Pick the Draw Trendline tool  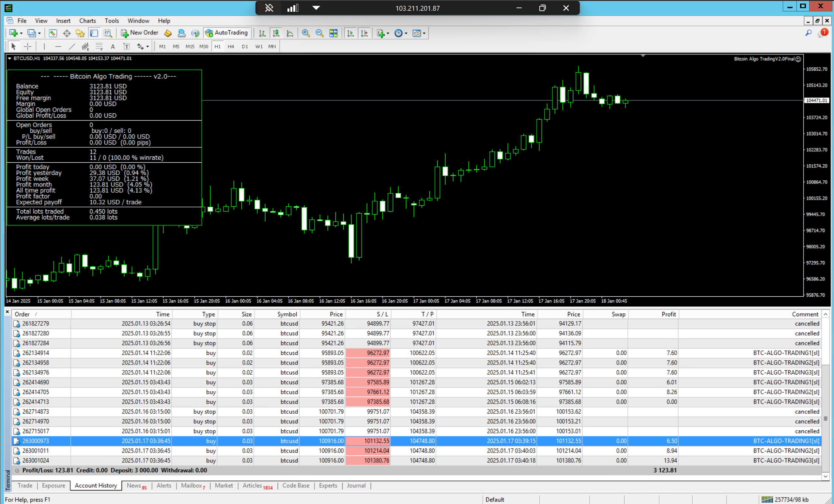pyautogui.click(x=72, y=46)
